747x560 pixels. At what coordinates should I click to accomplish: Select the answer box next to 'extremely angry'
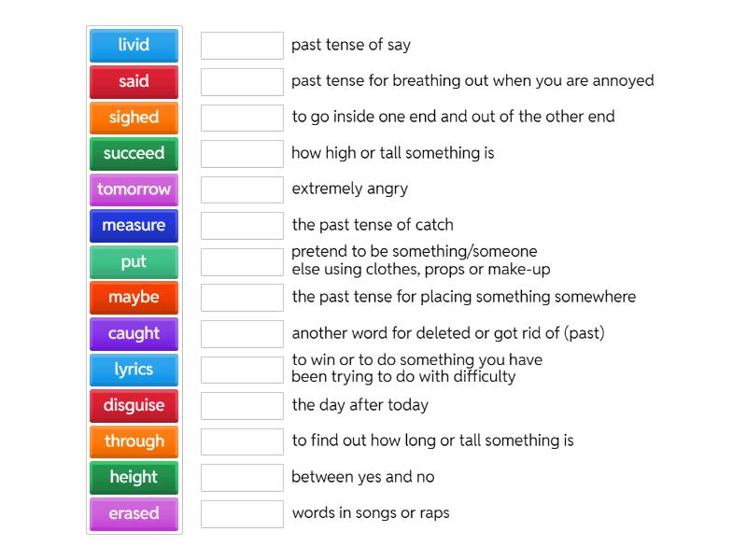(x=242, y=189)
